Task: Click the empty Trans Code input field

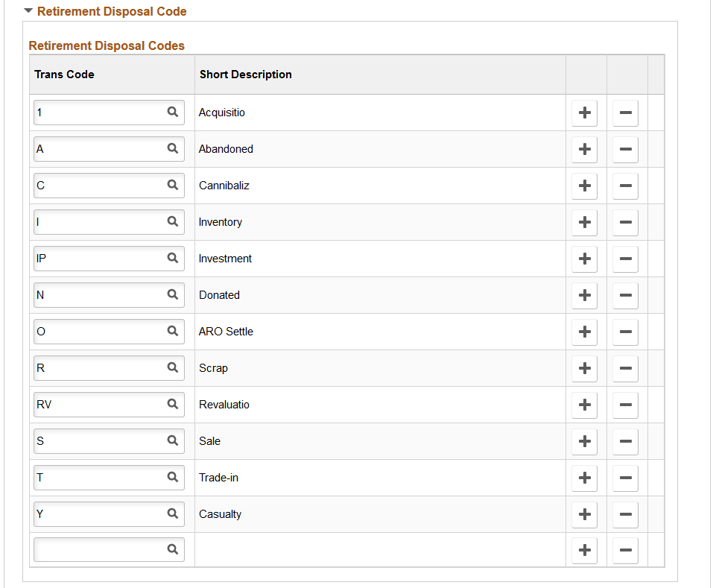Action: coord(97,550)
